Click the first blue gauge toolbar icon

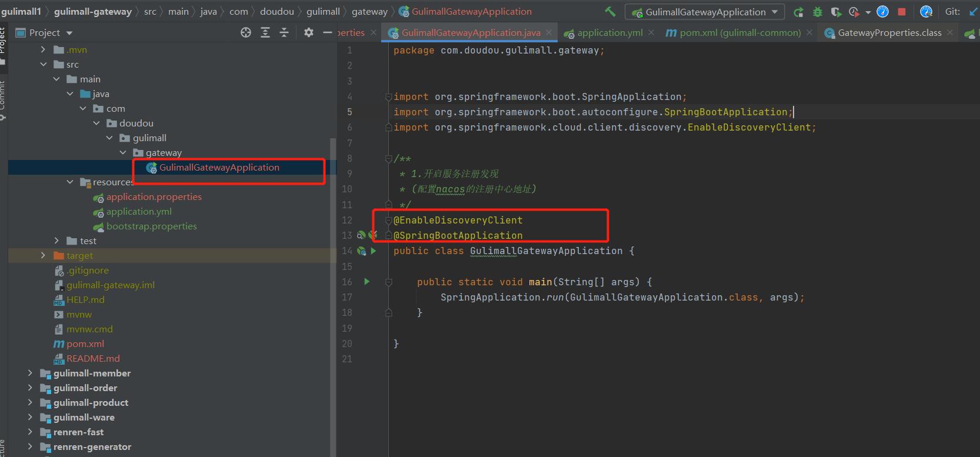point(882,12)
